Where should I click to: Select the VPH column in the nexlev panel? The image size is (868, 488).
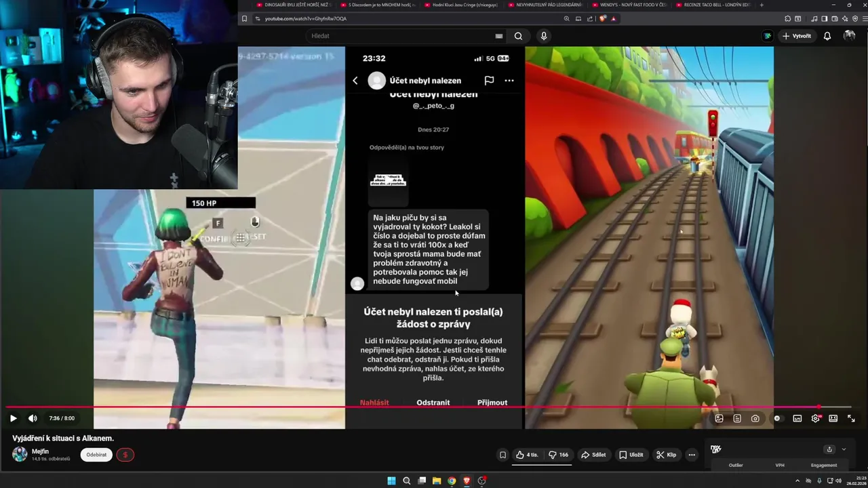point(780,465)
